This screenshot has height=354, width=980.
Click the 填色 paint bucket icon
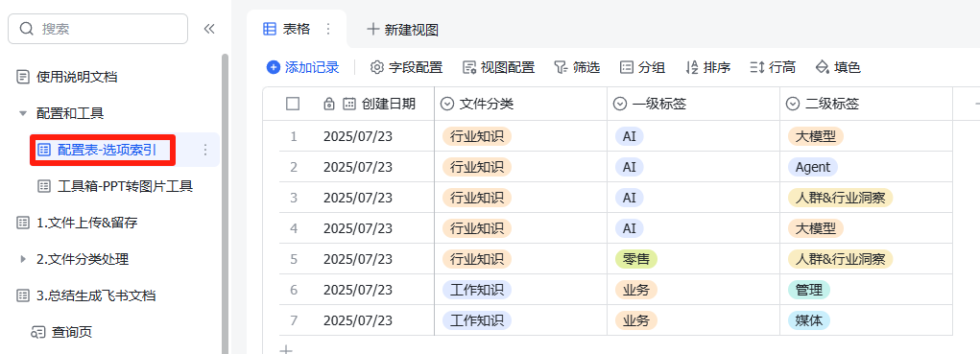(x=823, y=67)
